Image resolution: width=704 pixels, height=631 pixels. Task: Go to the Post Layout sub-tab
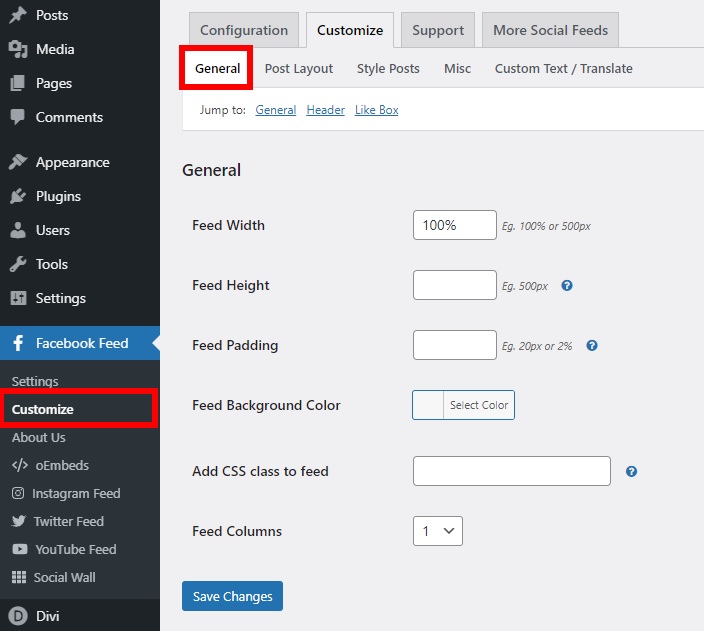[x=299, y=68]
